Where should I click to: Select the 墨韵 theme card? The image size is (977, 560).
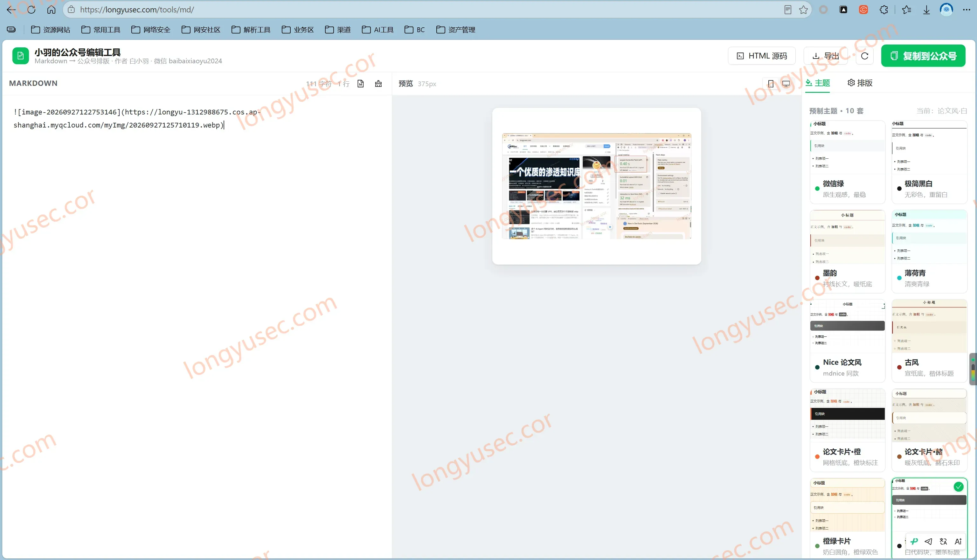(x=847, y=251)
